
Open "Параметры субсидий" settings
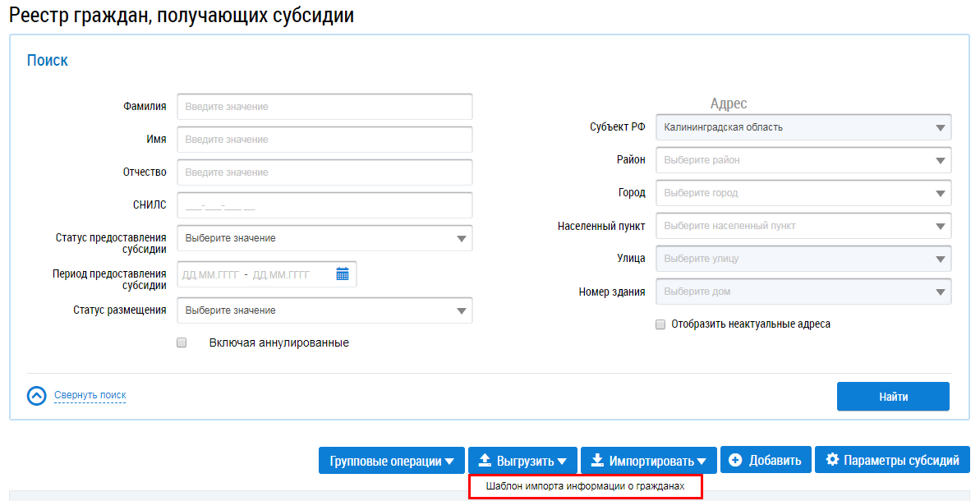point(892,460)
